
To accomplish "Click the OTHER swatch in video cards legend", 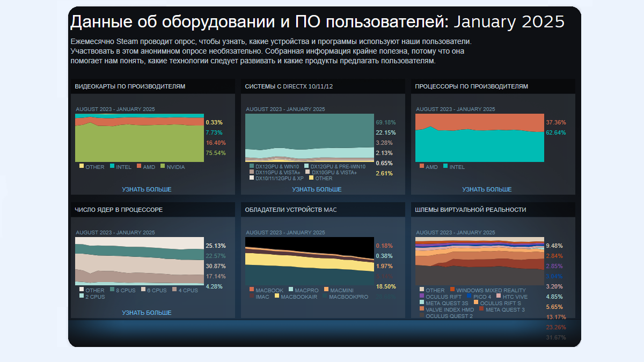I will point(81,167).
